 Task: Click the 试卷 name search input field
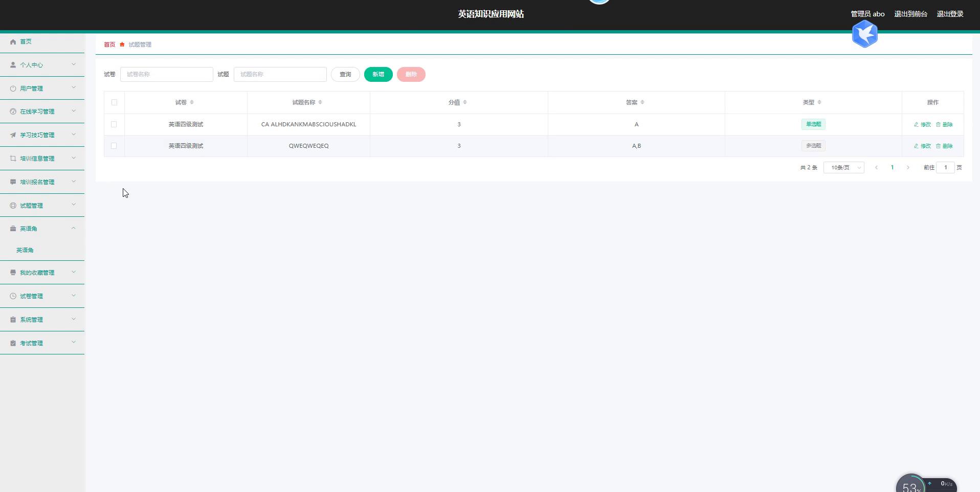coord(166,75)
